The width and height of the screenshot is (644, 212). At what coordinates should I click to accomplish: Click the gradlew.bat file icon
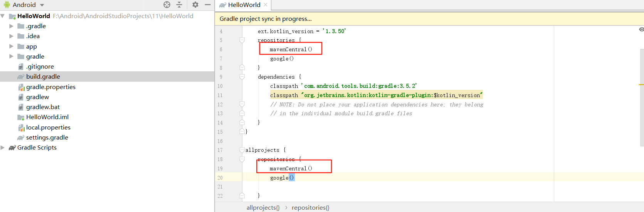(x=21, y=107)
